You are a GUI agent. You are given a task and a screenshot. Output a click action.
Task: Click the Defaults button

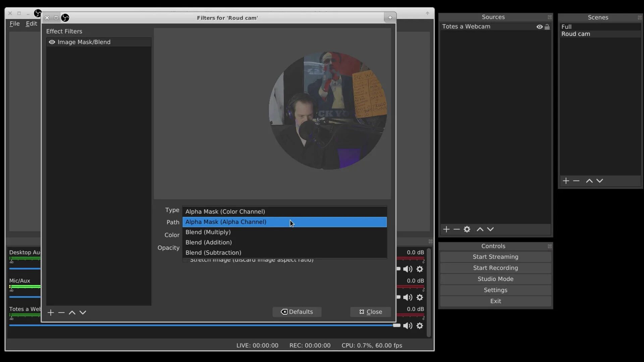(297, 312)
